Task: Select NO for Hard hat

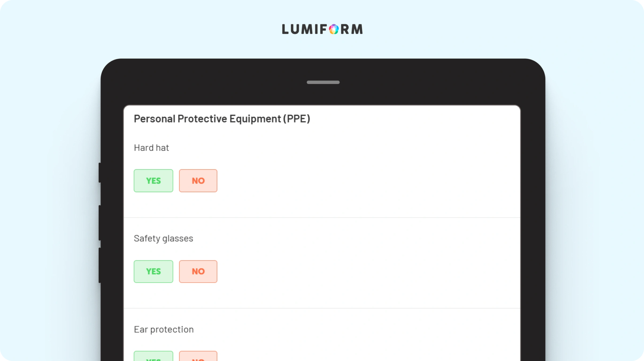Action: point(198,181)
